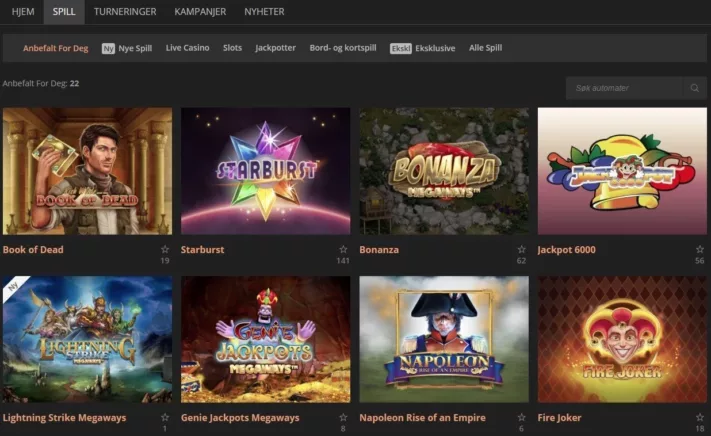Viewport: 711px width, 436px height.
Task: Open Napoleon Rise of an Empire thumbnail
Action: point(444,339)
